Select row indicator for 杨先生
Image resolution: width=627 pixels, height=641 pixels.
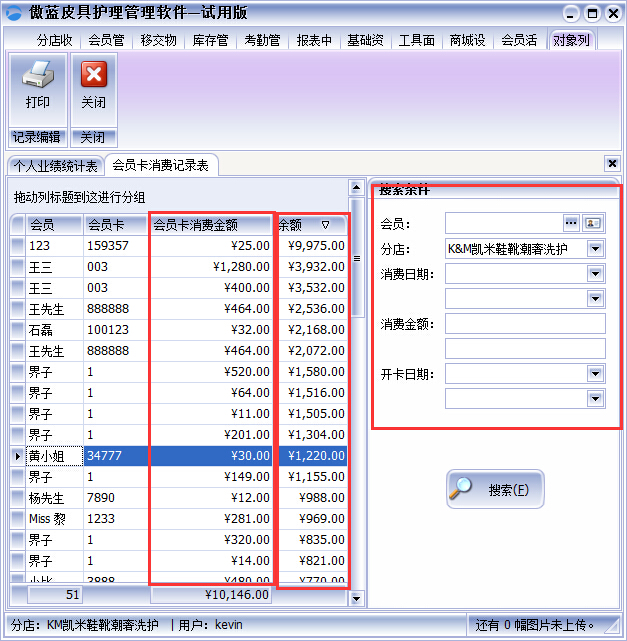pos(17,498)
